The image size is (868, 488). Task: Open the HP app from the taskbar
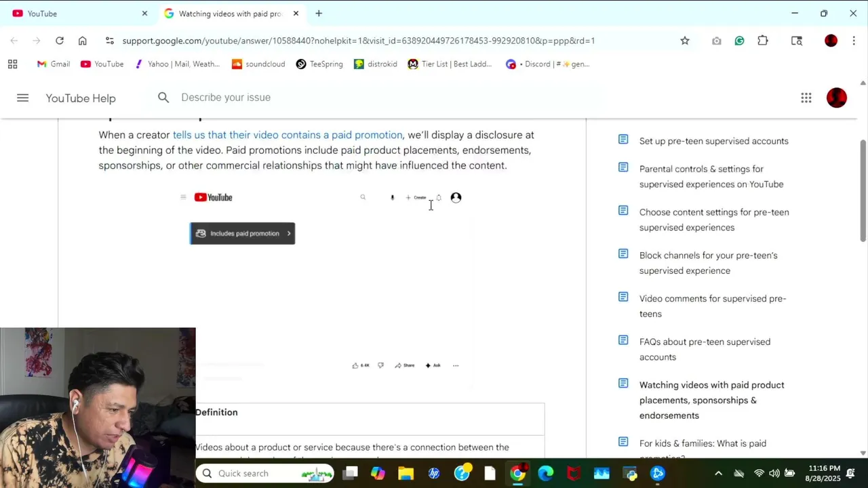(434, 473)
